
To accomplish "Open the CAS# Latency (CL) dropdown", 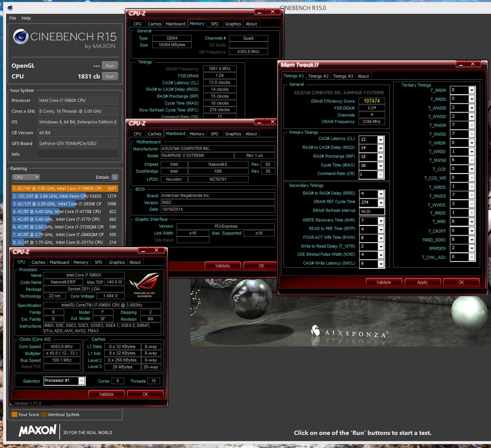I will (x=380, y=139).
